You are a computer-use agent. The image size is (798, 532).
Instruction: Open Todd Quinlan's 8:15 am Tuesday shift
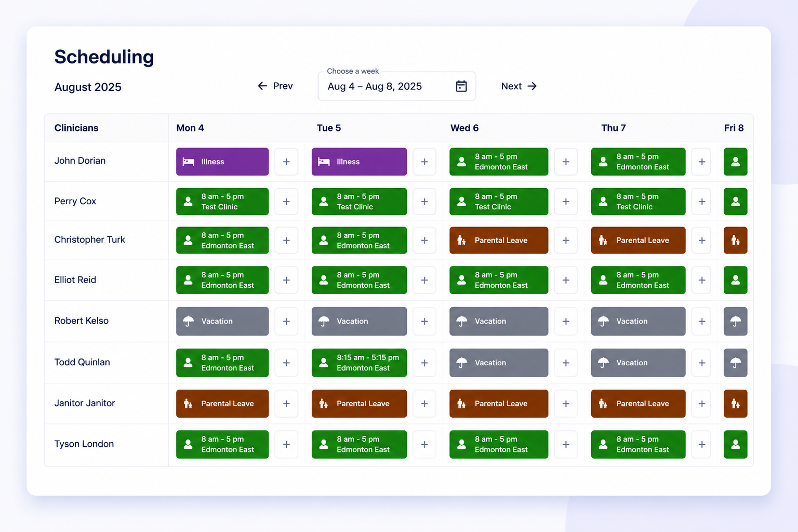click(359, 363)
